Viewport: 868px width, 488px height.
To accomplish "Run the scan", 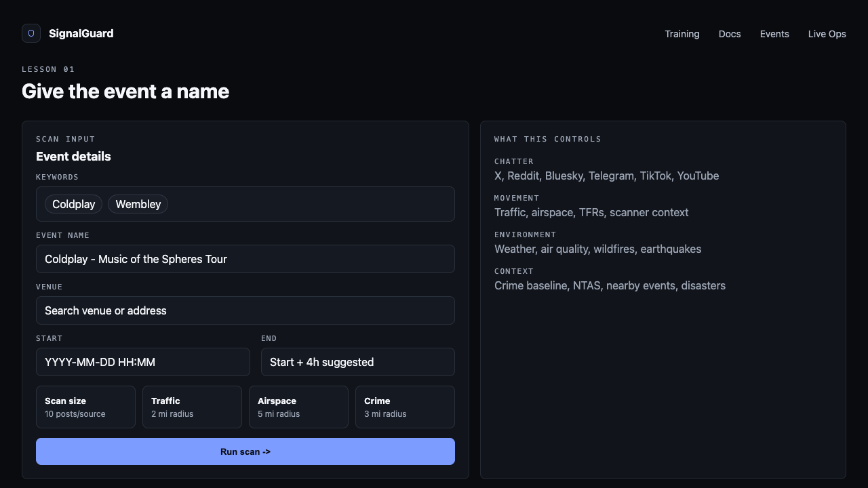I will (x=245, y=451).
